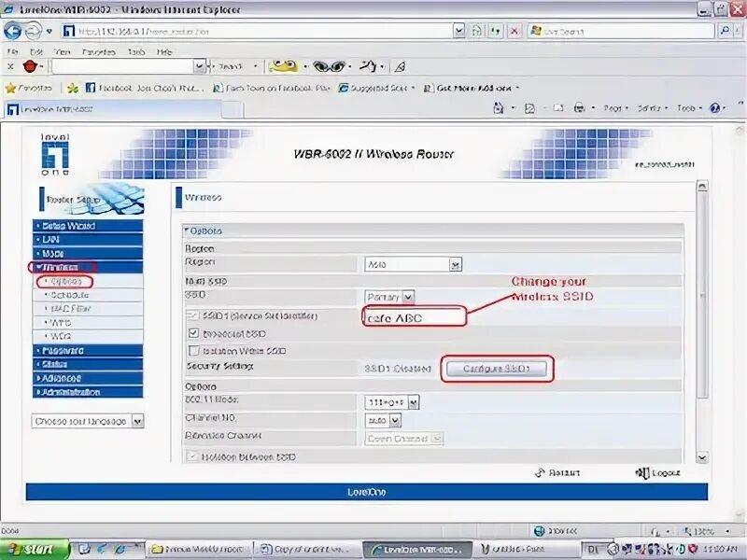Click the Restart icon link
747x560 pixels.
(x=540, y=472)
